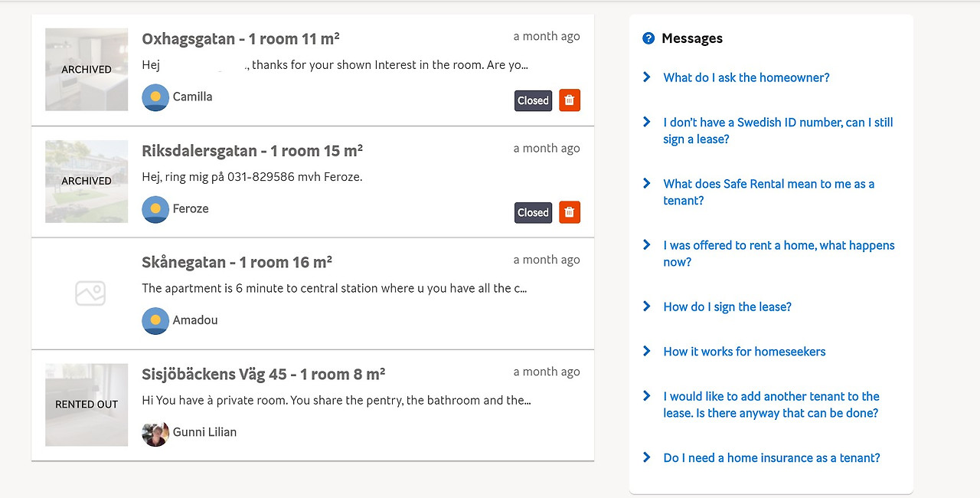
Task: Expand the Safe Rental question chevron
Action: click(647, 184)
